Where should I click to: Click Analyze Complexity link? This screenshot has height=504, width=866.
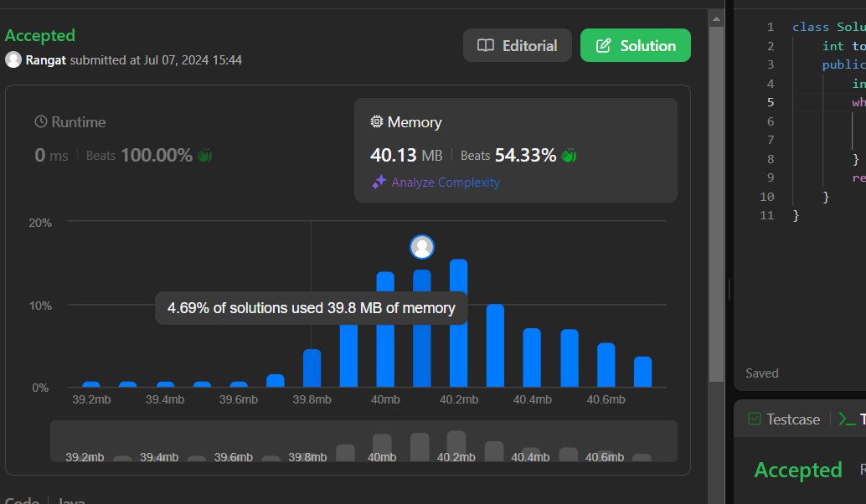coord(446,183)
